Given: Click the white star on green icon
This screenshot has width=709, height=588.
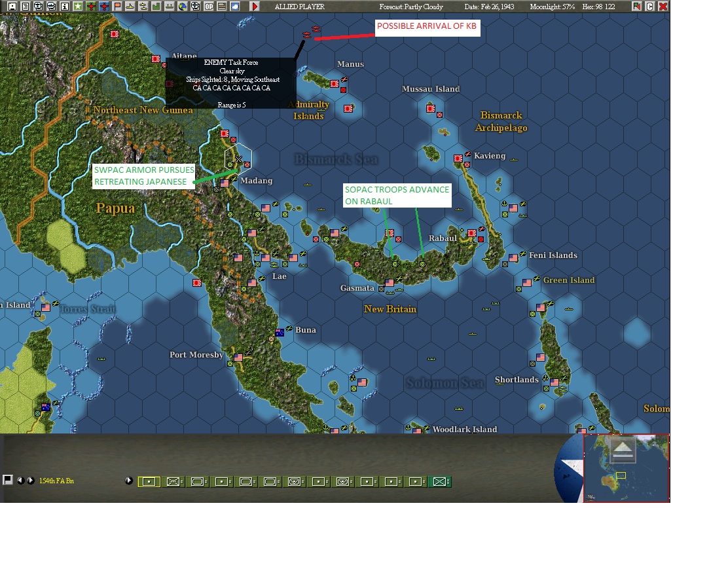Looking at the screenshot, I should pyautogui.click(x=78, y=7).
